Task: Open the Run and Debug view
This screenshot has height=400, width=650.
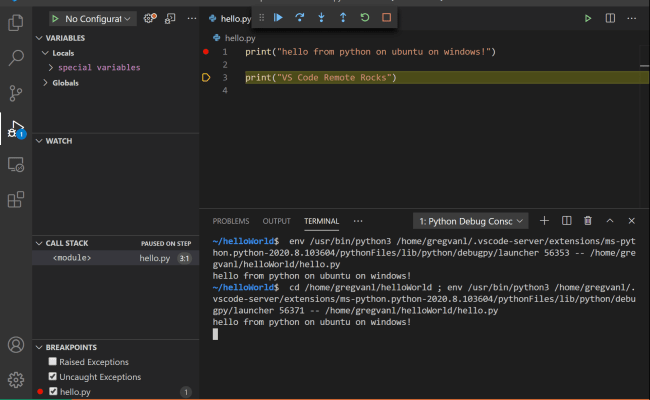Action: pyautogui.click(x=16, y=129)
